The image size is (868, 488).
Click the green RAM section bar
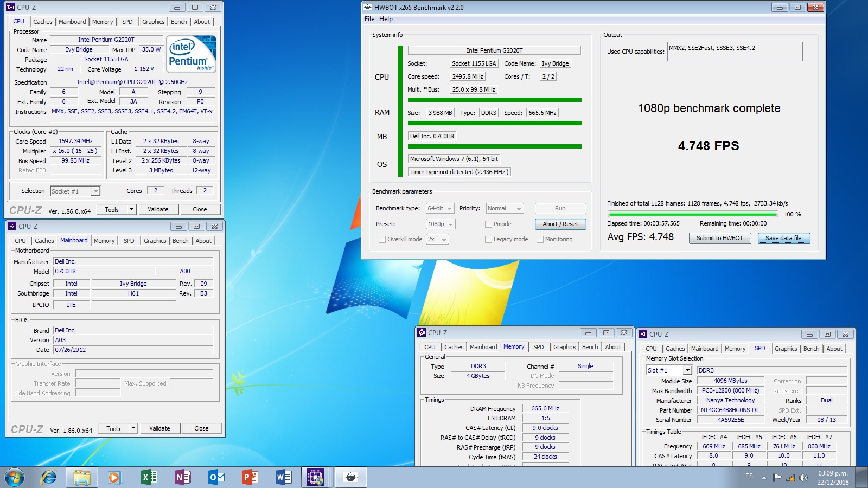[494, 123]
